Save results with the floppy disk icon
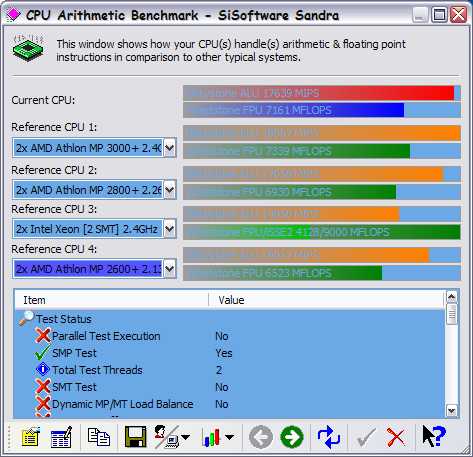The width and height of the screenshot is (473, 457). click(135, 437)
